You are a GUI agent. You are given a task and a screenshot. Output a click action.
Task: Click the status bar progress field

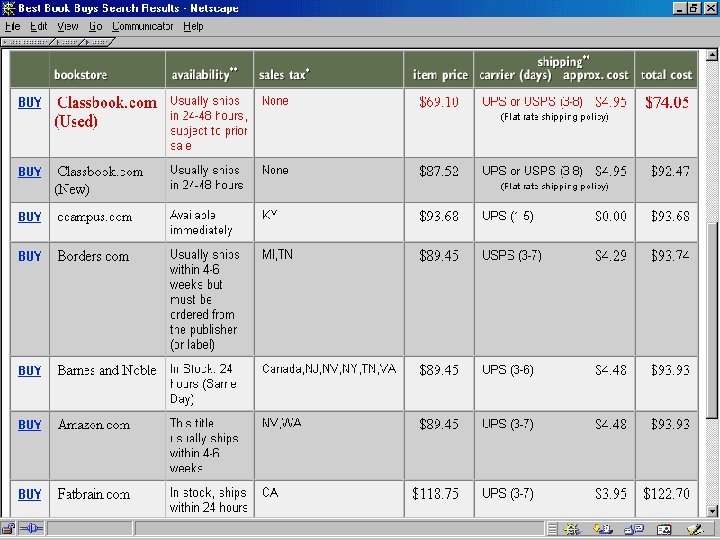[89, 529]
